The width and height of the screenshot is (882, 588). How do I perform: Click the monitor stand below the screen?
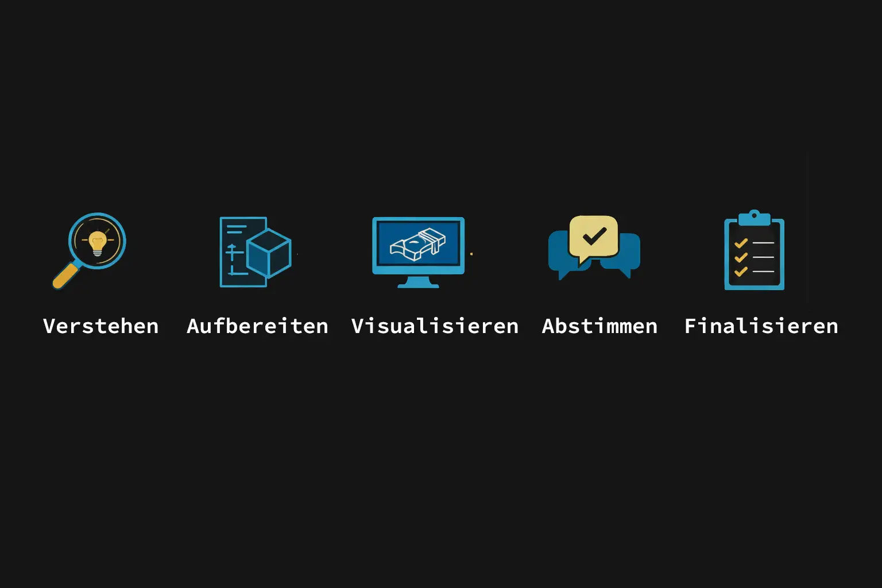(x=418, y=282)
